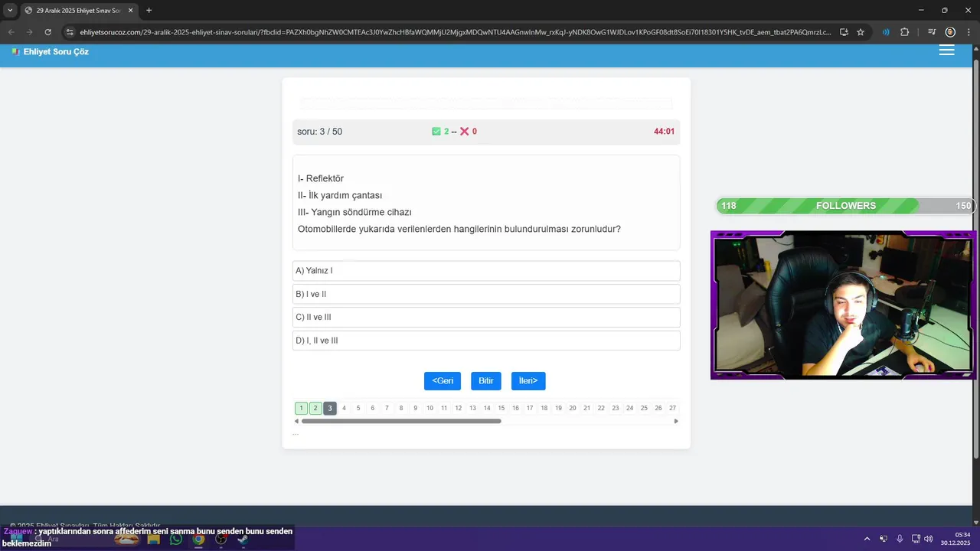Open the blue audio extension icon
Image resolution: width=980 pixels, height=551 pixels.
point(886,32)
